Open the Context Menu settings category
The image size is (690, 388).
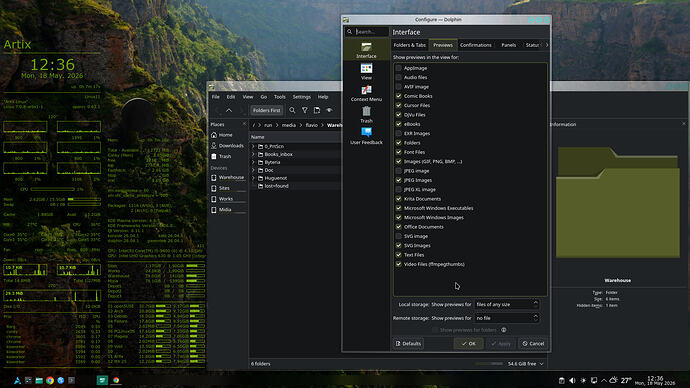(366, 93)
